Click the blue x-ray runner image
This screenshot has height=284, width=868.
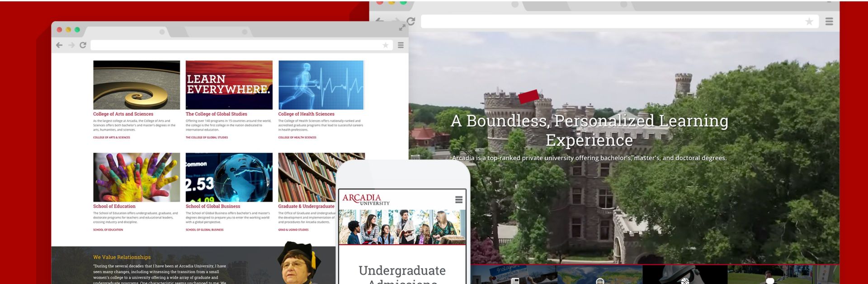point(321,85)
